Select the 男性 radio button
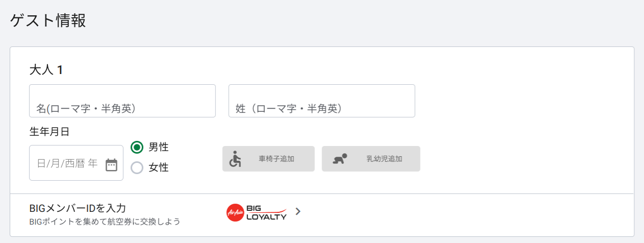The image size is (644, 243). (137, 147)
